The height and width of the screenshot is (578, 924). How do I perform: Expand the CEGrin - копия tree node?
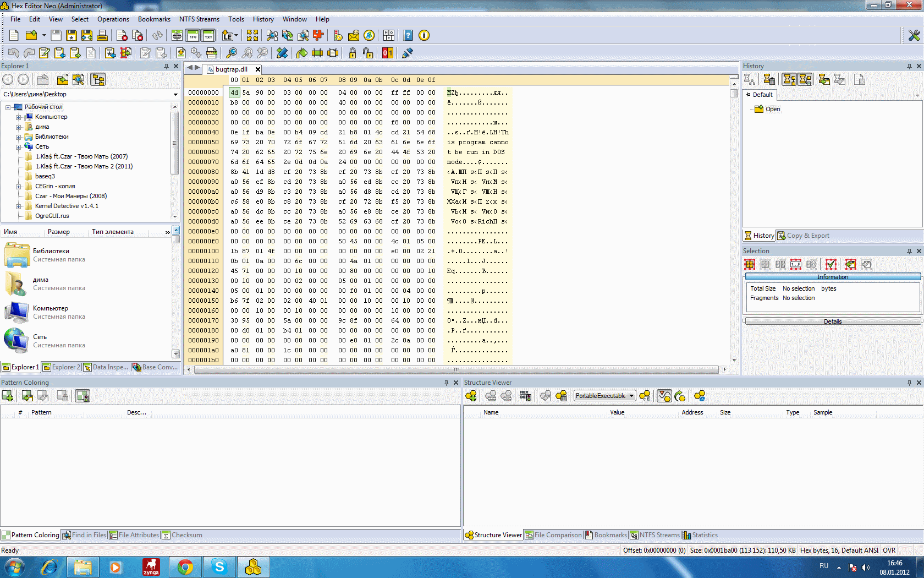pos(18,187)
